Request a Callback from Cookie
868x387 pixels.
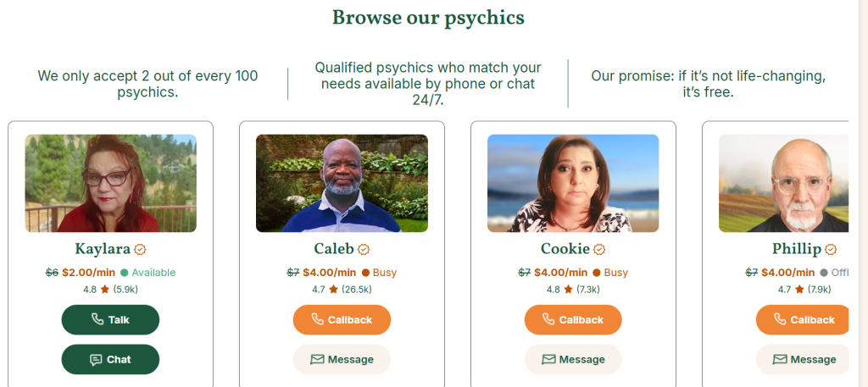[573, 320]
